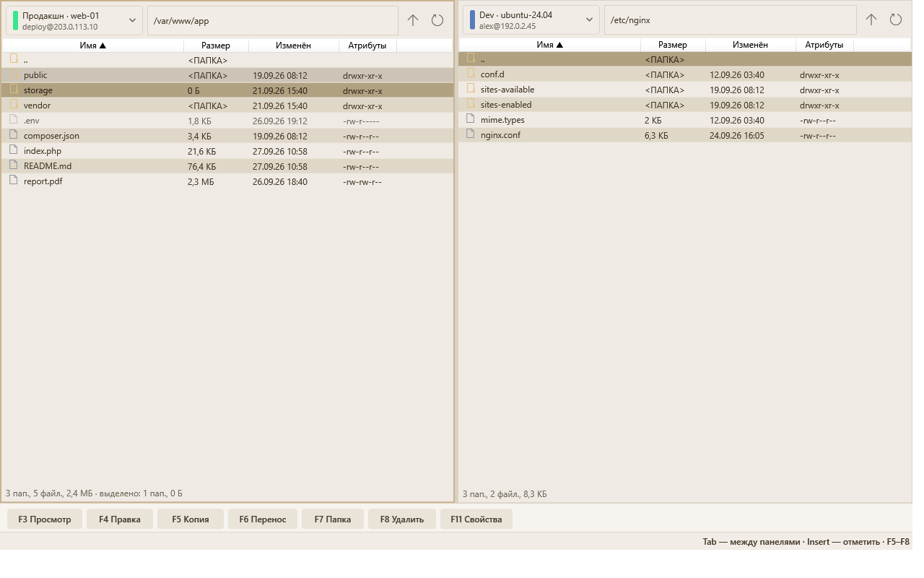Open the Продакшн web-01 connection dropdown
Image resolution: width=924 pixels, height=578 pixels.
point(74,20)
